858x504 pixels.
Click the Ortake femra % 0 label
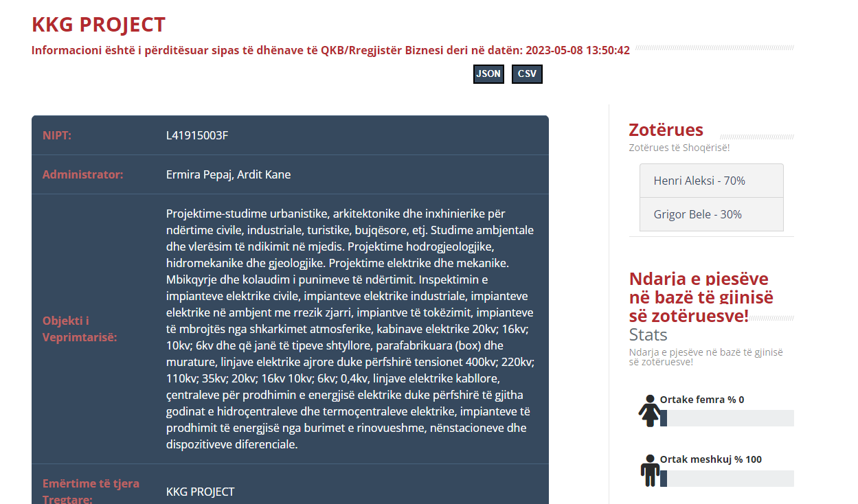click(701, 400)
